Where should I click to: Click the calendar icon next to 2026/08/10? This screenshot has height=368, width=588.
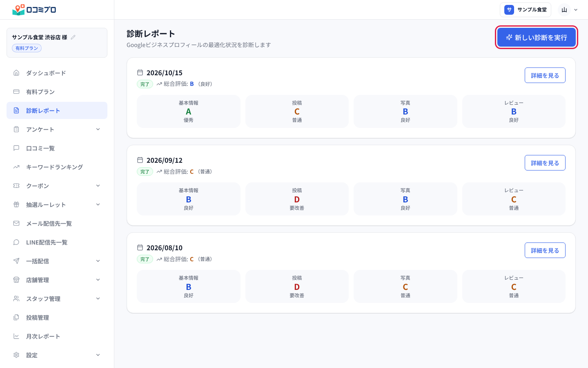click(x=140, y=247)
